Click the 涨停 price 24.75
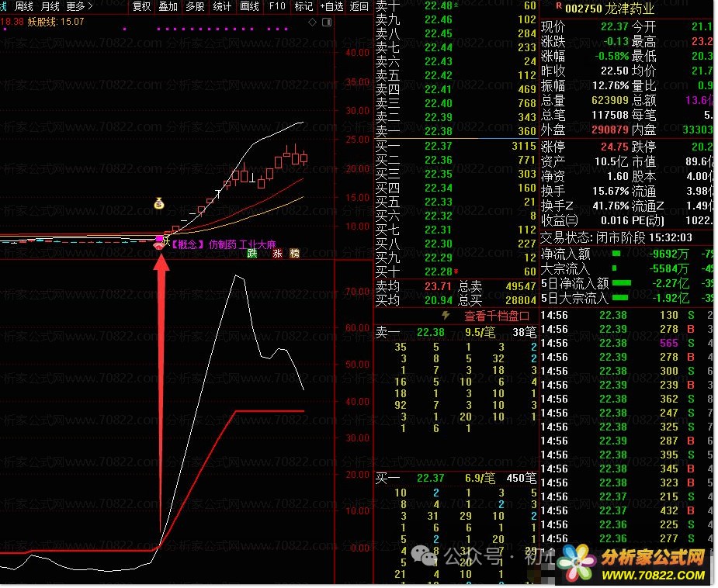 point(615,147)
